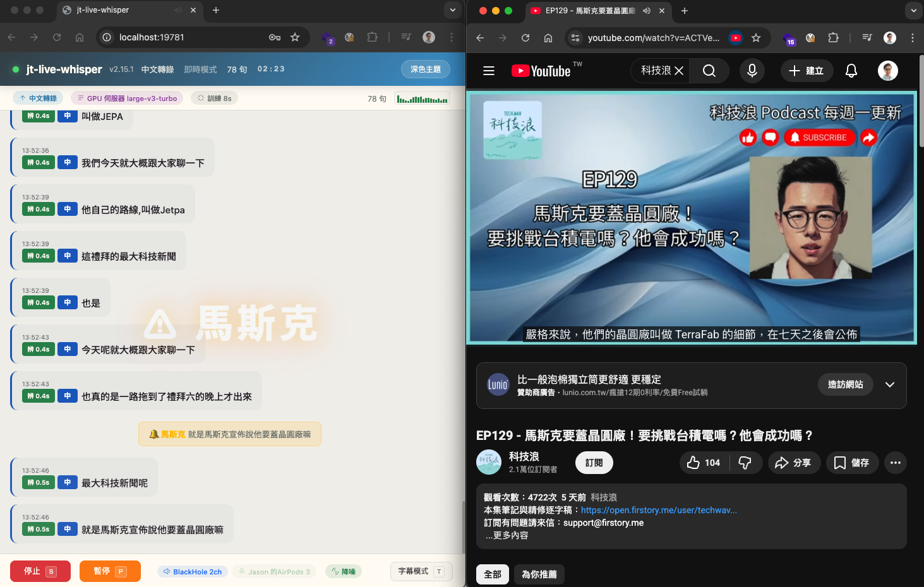The height and width of the screenshot is (587, 924).
Task: Select BlackHole 2ch audio source
Action: click(x=193, y=571)
